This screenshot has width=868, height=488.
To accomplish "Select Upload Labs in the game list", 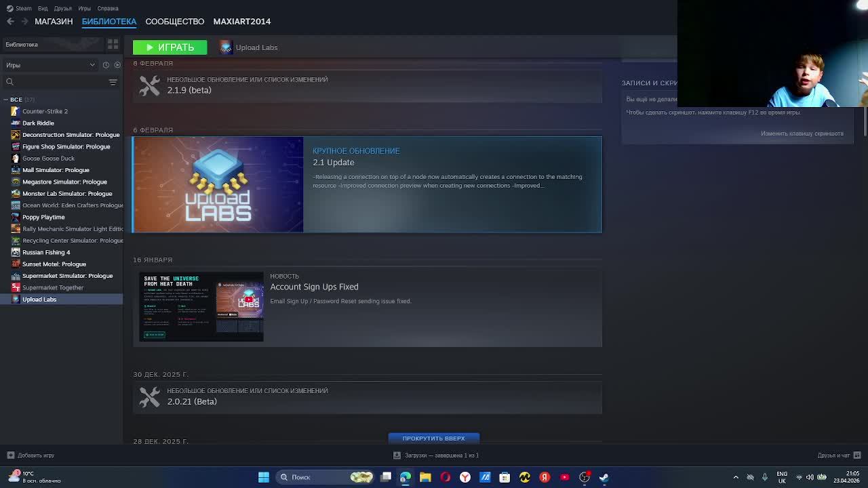I will tap(61, 299).
